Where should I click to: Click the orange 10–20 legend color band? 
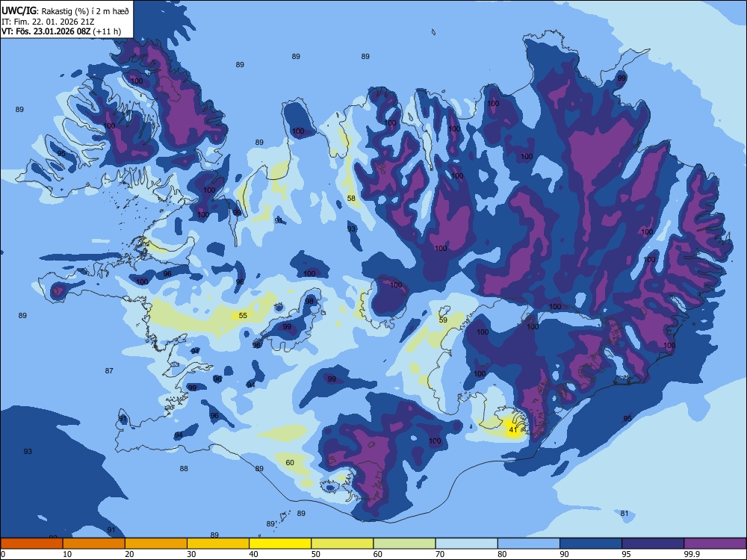pyautogui.click(x=94, y=544)
